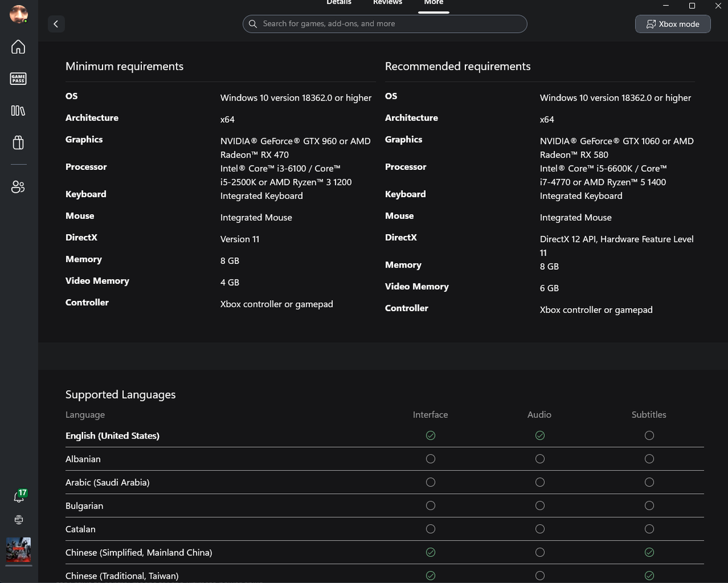Click the "Integrated Keyboard" minimum value
This screenshot has width=728, height=583.
(x=261, y=196)
